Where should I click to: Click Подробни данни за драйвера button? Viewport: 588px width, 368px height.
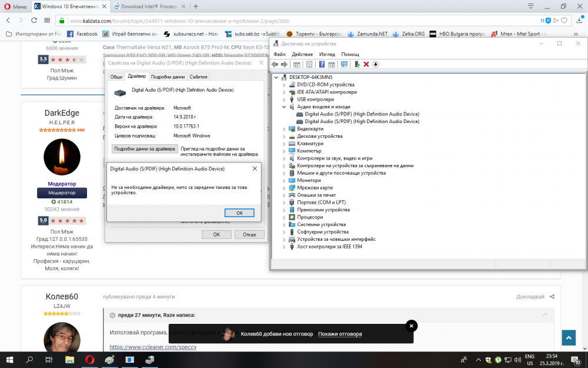click(145, 149)
